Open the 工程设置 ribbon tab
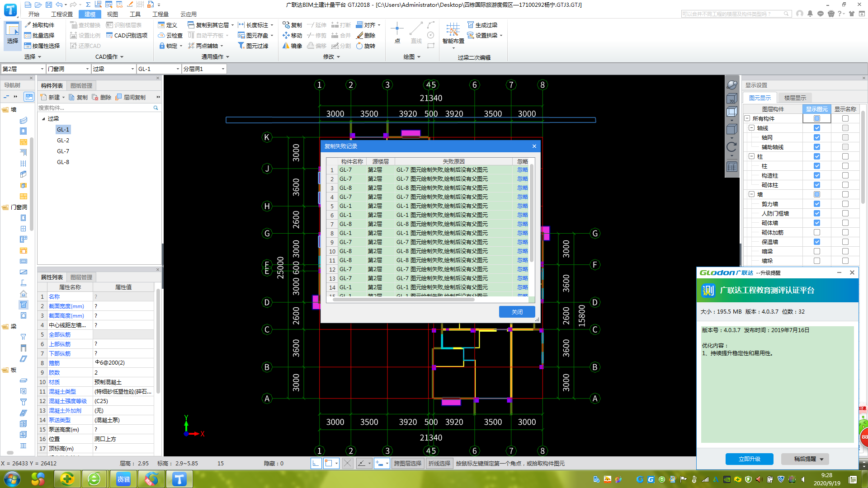This screenshot has height=488, width=868. pos(62,14)
